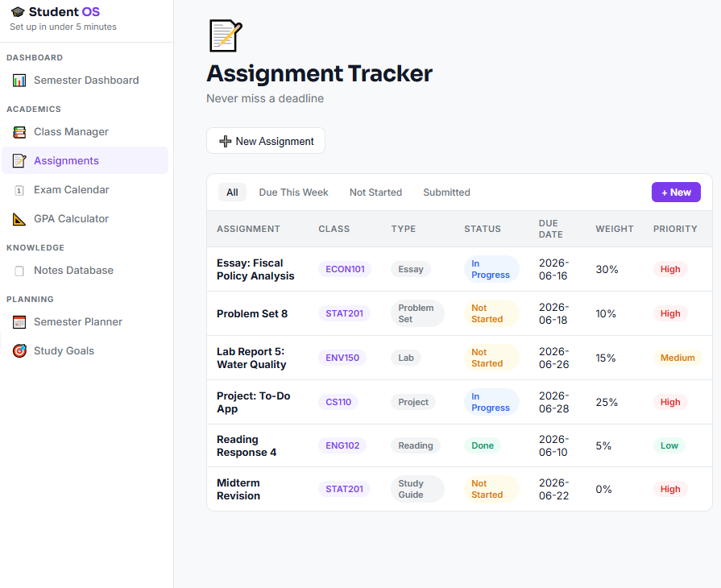
Task: Click the Medium priority badge
Action: point(677,358)
